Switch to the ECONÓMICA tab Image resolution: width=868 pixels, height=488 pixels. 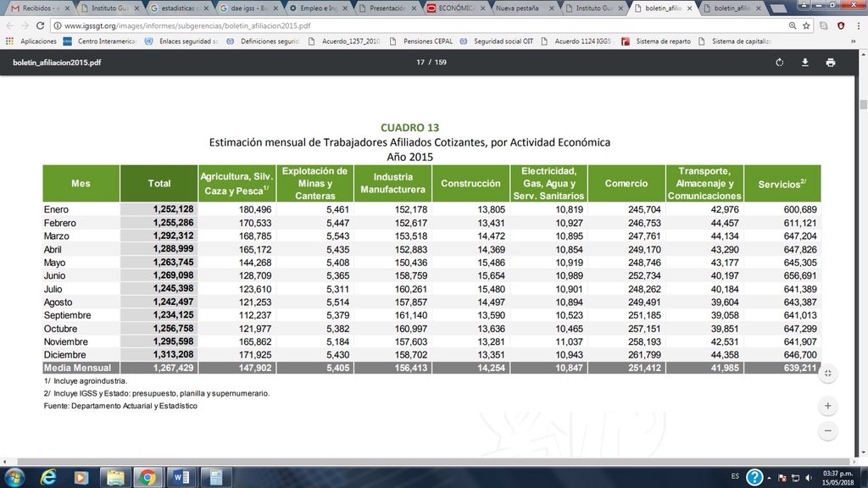point(456,8)
